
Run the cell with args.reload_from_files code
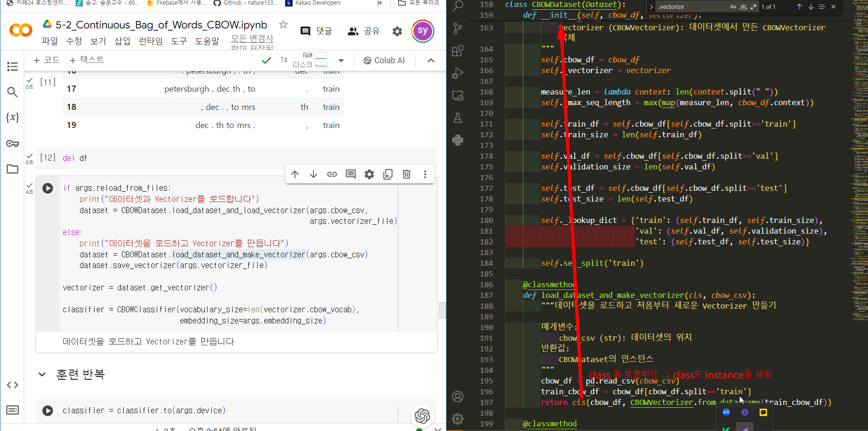pyautogui.click(x=47, y=188)
